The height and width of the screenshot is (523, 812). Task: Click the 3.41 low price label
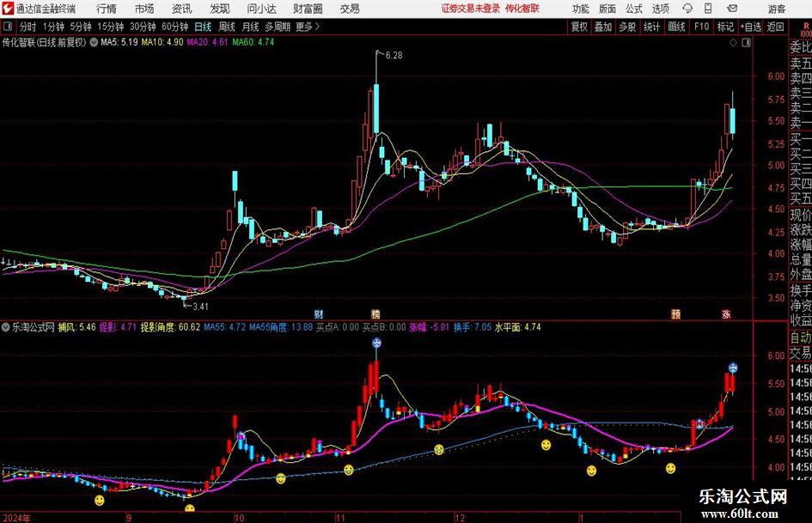tap(200, 306)
